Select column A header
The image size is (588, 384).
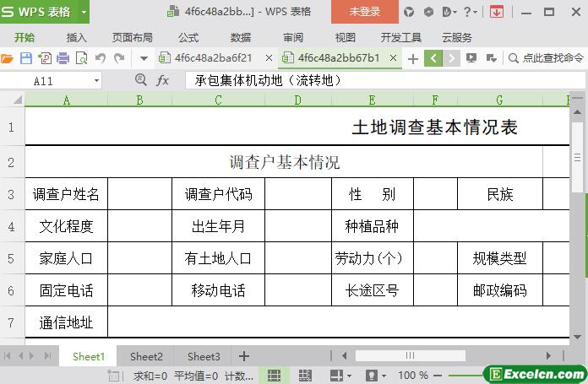pos(67,100)
